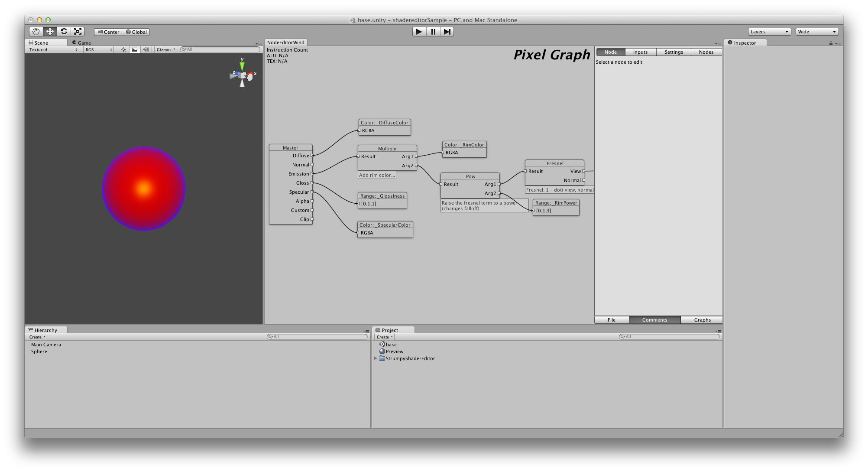Viewport: 868px width, 472px height.
Task: Toggle Center pivot mode
Action: [108, 32]
